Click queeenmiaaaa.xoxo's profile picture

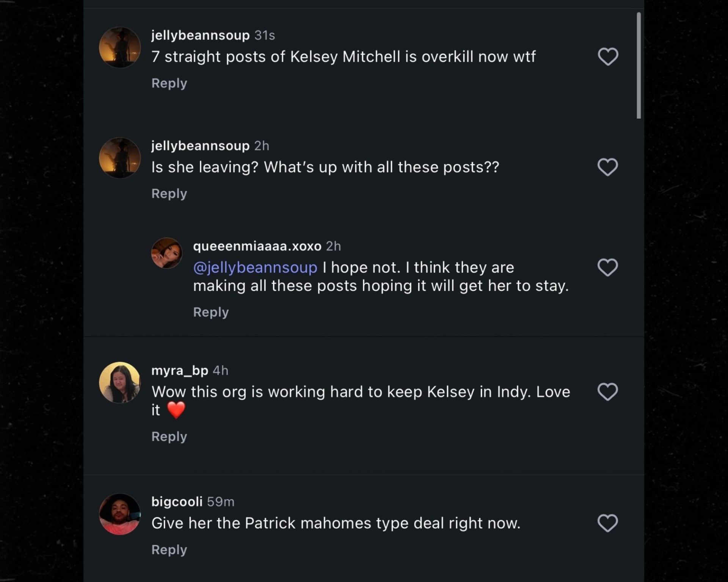point(167,253)
